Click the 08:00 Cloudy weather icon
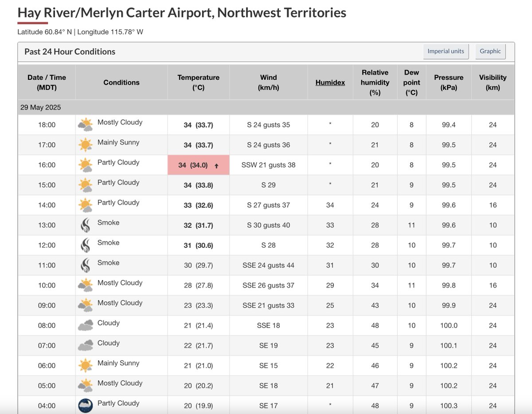Image resolution: width=532 pixels, height=414 pixels. (85, 325)
